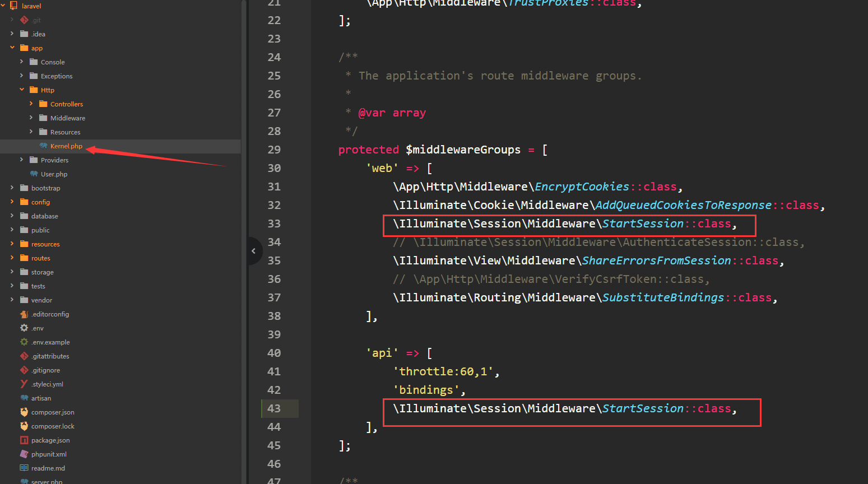Image resolution: width=868 pixels, height=484 pixels.
Task: Click EncryptCookies class name
Action: 582,187
